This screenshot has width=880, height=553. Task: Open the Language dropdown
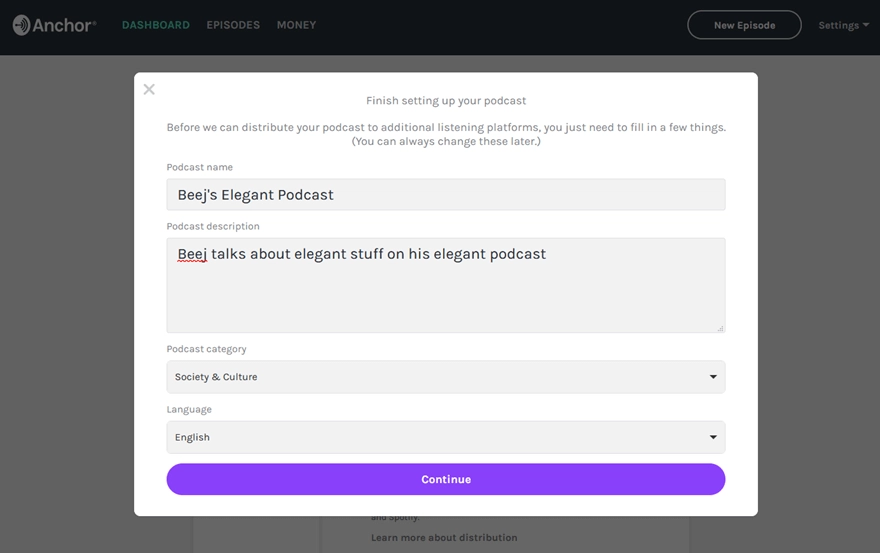pos(445,437)
